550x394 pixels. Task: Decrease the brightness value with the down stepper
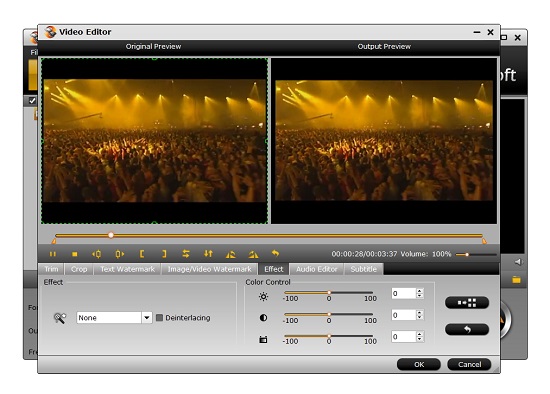pyautogui.click(x=420, y=296)
